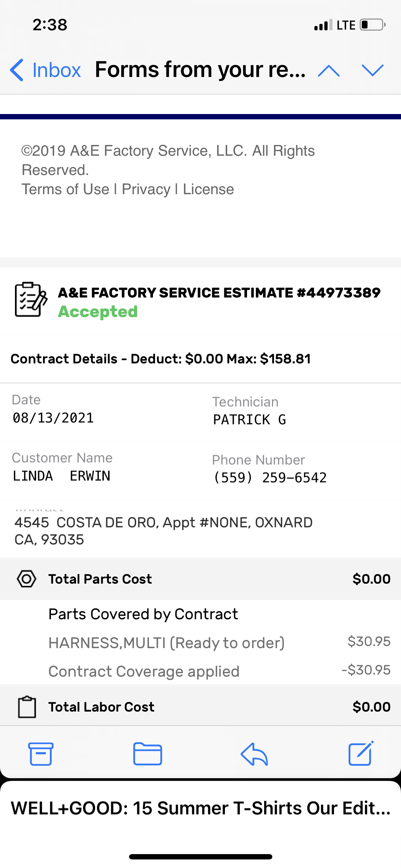The image size is (401, 868).
Task: Open the Privacy link
Action: pos(146,189)
